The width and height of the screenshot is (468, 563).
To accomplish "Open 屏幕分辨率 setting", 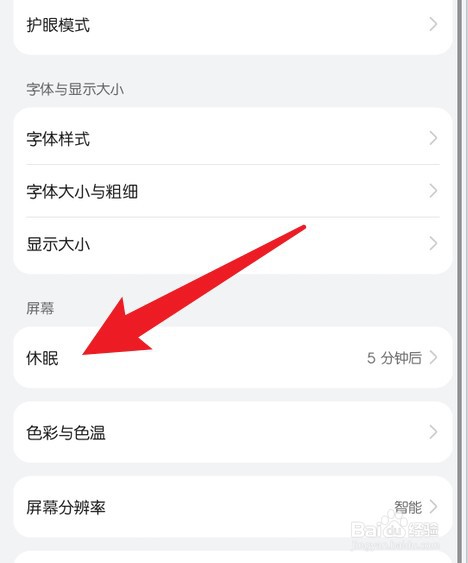I will point(232,507).
